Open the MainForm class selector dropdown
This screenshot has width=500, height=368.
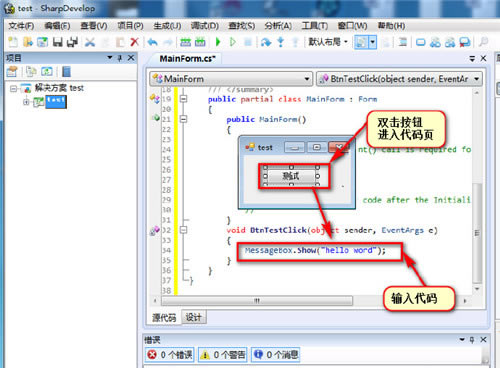pos(307,79)
